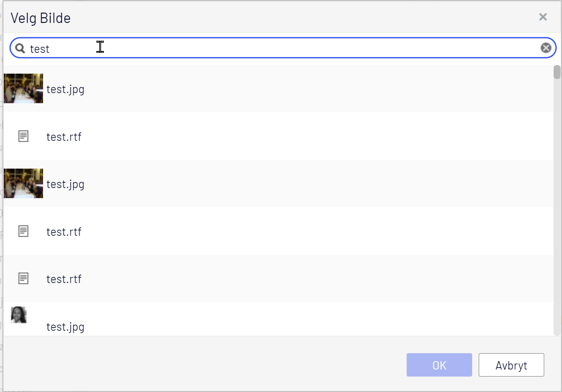Screen dimensions: 562x392
Task: Choose the first test.rtf file name
Action: coord(64,137)
